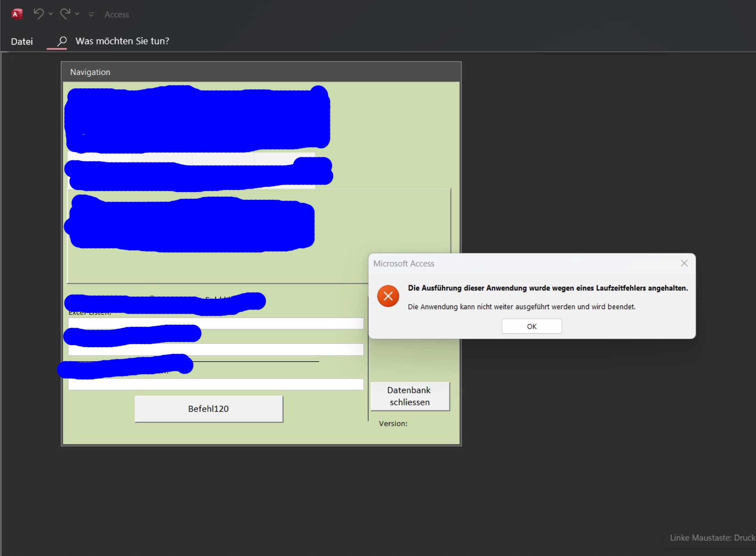The width and height of the screenshot is (756, 556).
Task: Click the magnifier search icon
Action: pos(62,41)
